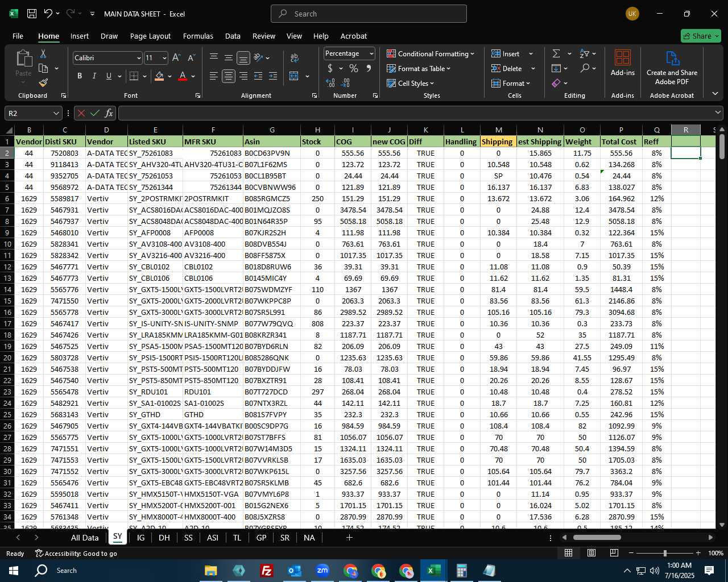Click the Align Left icon
Viewport: 728px width, 582px height.
pos(214,76)
